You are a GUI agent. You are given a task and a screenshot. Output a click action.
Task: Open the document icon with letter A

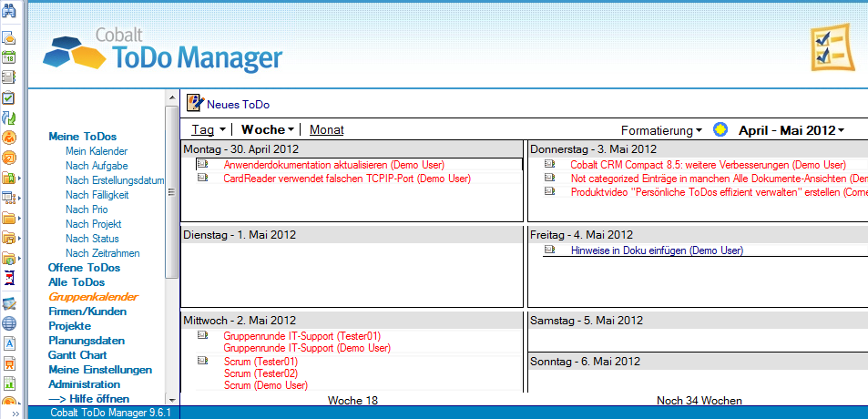9,343
